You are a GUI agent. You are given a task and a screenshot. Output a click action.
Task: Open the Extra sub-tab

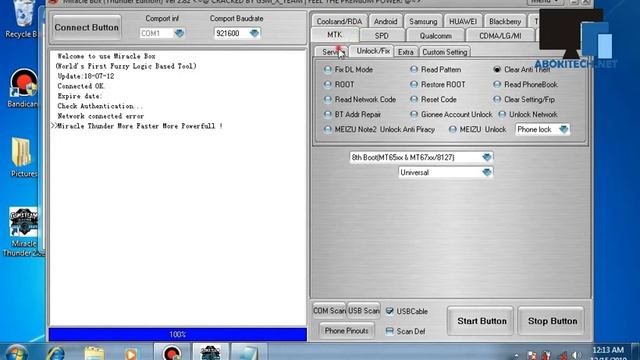point(406,52)
